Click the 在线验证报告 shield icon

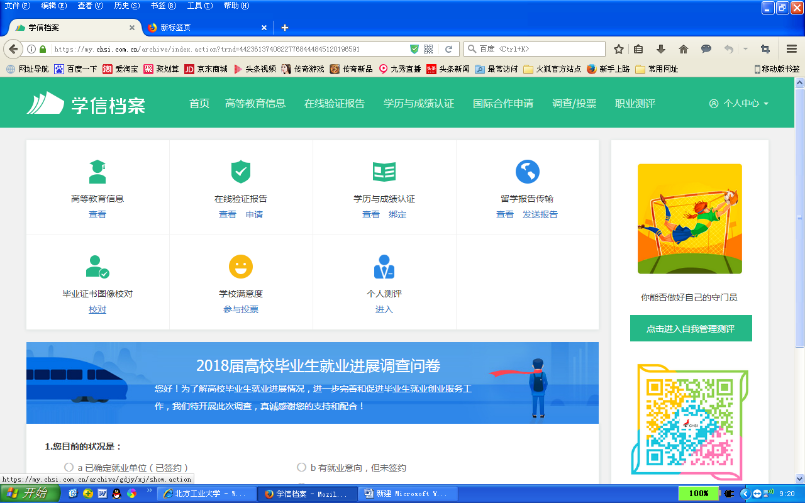pos(240,171)
